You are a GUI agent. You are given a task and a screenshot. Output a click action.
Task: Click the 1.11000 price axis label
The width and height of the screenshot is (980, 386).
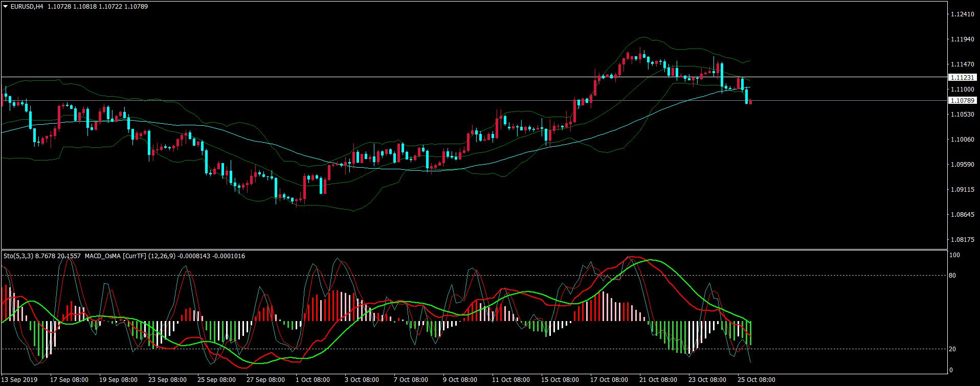[x=962, y=89]
